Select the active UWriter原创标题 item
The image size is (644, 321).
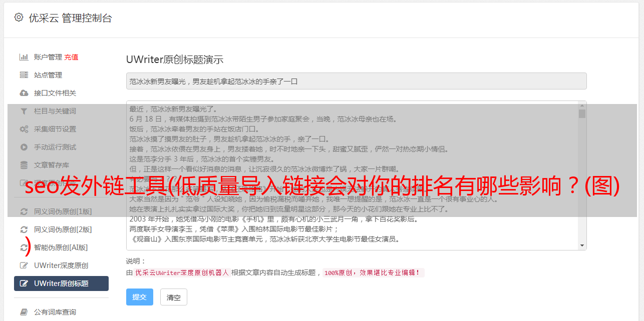point(61,283)
